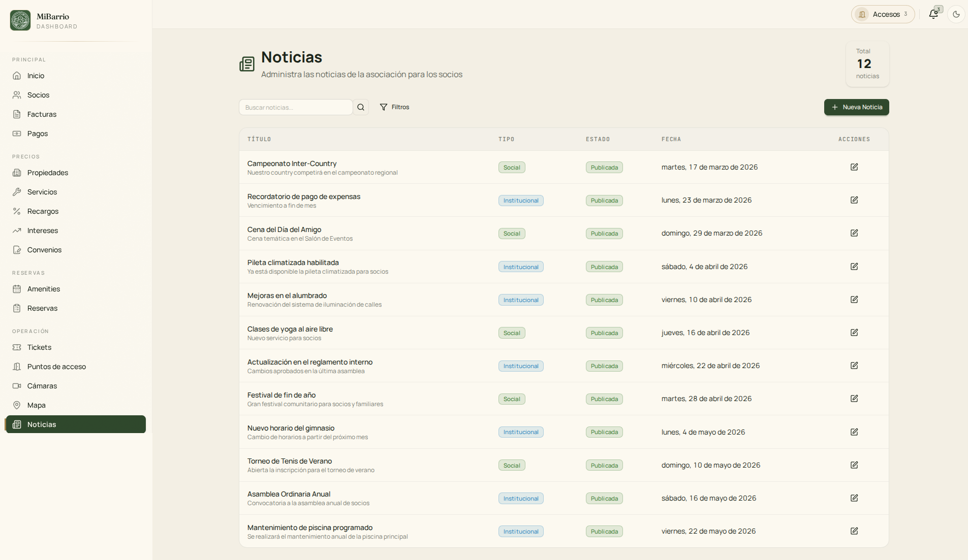Click edit icon for Festival de fin de año
The image size is (968, 560).
coord(854,399)
